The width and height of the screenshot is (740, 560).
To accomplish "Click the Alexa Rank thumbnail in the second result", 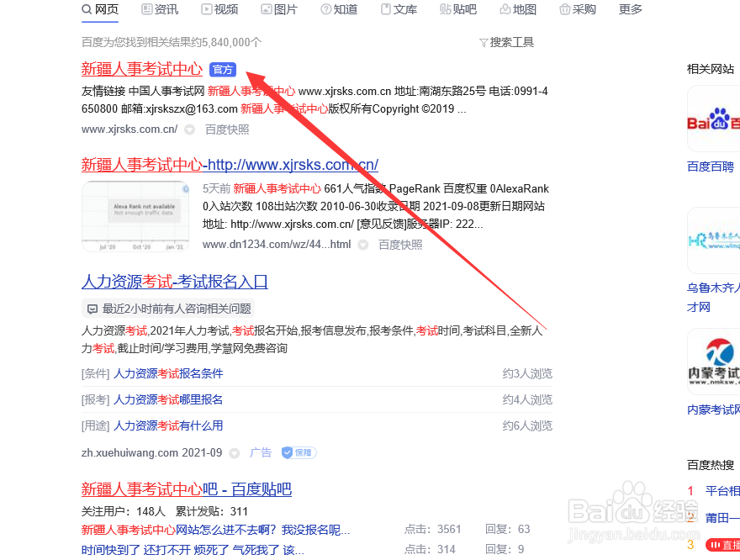I will point(135,215).
